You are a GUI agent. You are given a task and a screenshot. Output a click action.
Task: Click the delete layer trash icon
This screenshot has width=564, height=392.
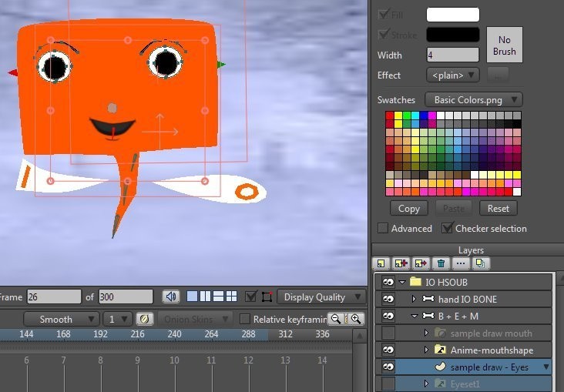pos(441,263)
